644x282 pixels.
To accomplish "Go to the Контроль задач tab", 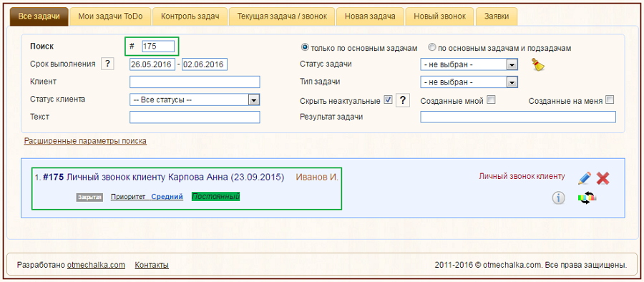I will tap(190, 16).
